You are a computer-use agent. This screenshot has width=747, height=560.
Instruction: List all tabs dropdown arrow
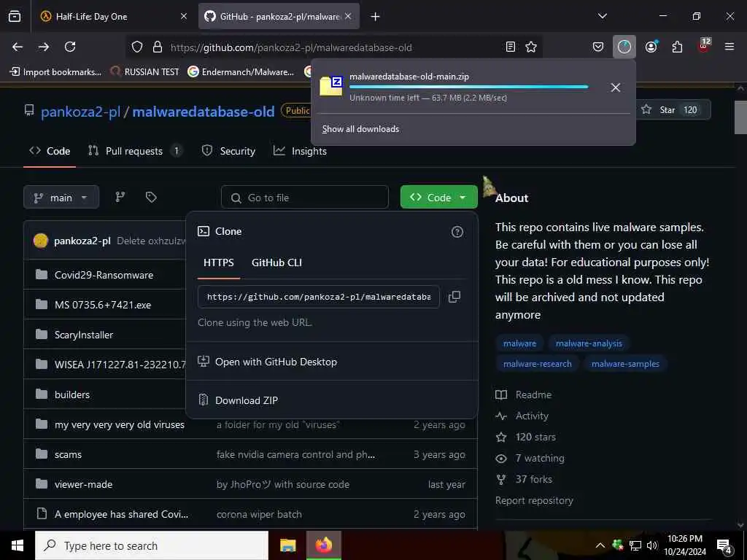[602, 16]
